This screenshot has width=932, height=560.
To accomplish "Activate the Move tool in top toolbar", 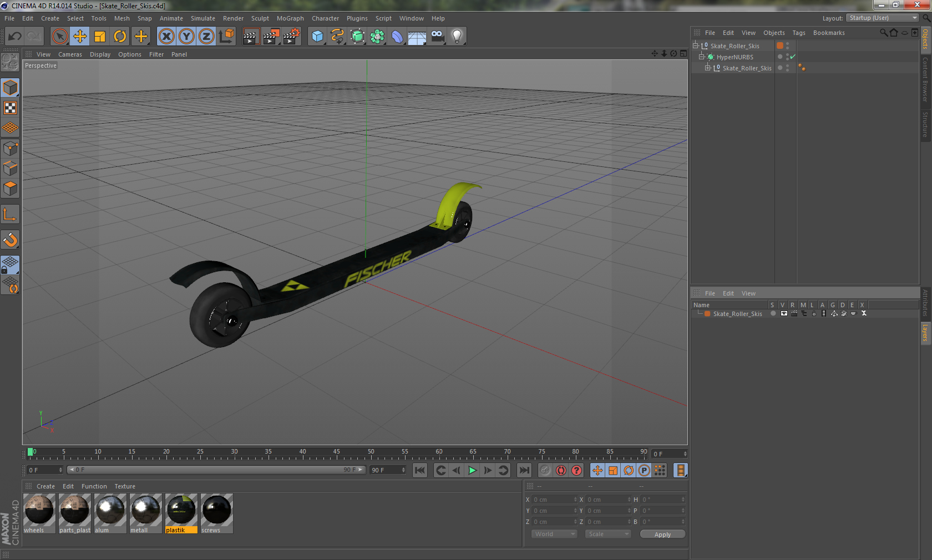I will [x=80, y=37].
